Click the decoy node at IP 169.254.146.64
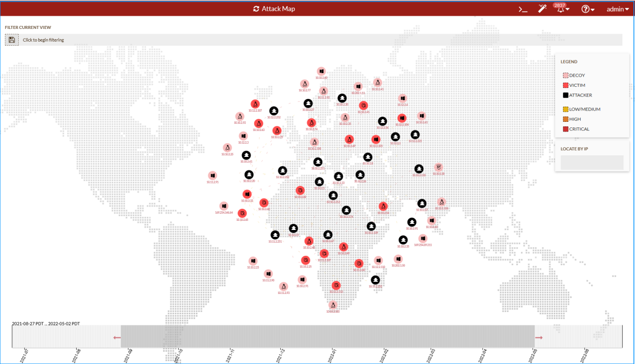635x364 pixels. [x=223, y=206]
